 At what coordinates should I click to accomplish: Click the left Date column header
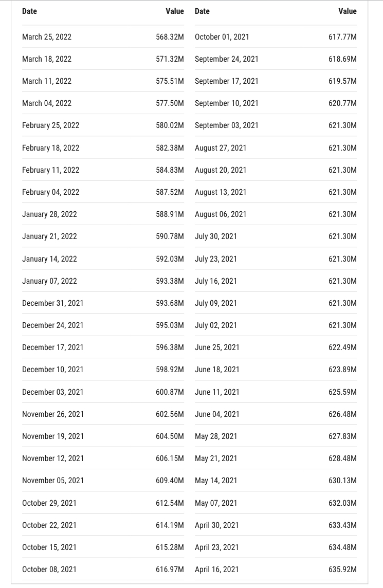(x=29, y=11)
